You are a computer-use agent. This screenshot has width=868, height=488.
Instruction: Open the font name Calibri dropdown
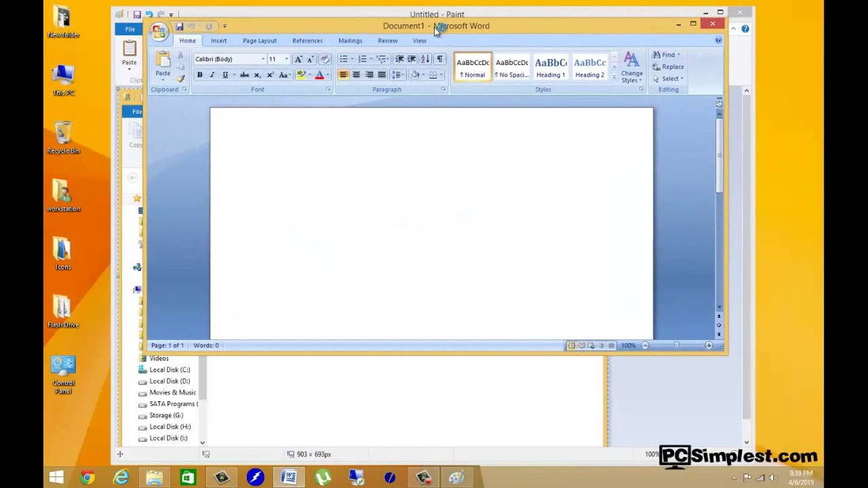coord(263,59)
